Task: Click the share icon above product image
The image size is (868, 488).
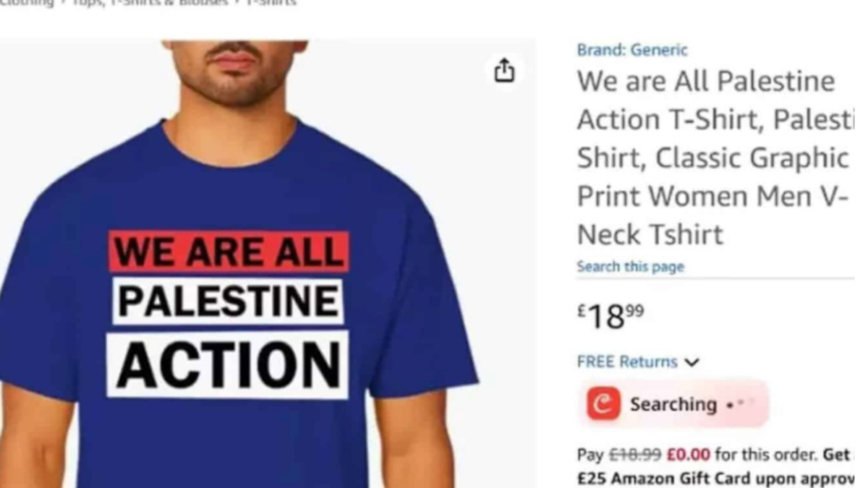Action: pos(504,70)
